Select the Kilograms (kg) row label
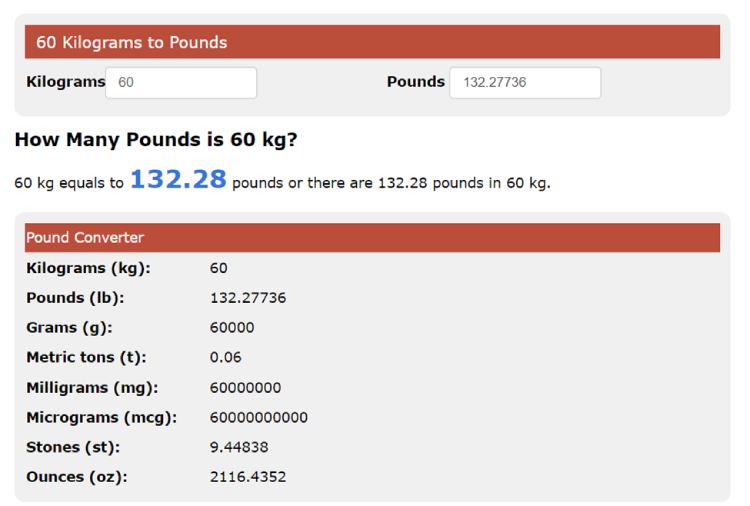Viewport: 750px width, 506px height. click(88, 268)
